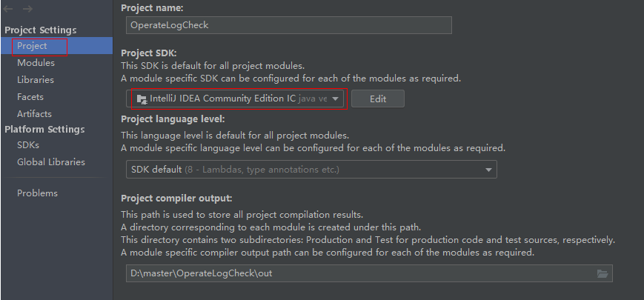Select Facets in the sidebar

30,97
